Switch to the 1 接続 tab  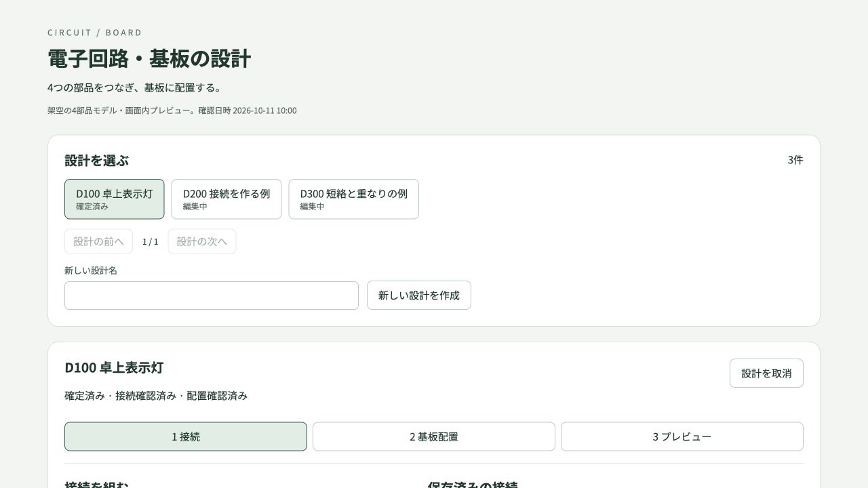point(186,436)
